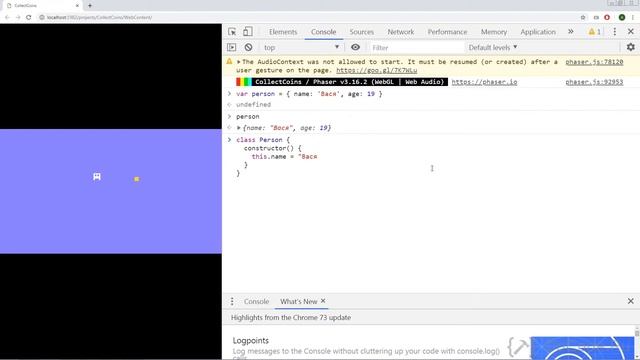
Task: Open the Performance tab
Action: click(x=447, y=32)
